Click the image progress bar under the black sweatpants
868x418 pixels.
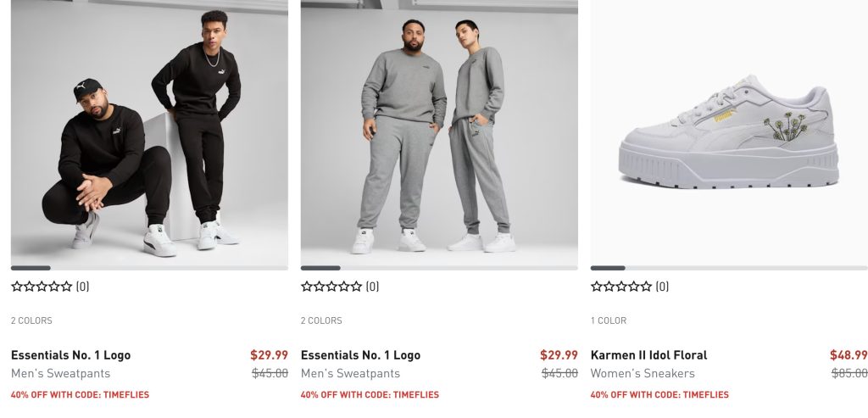(x=149, y=268)
